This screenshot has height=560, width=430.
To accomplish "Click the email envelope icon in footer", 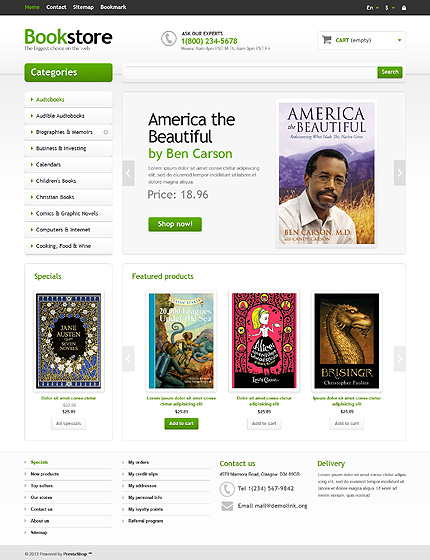I will (227, 506).
